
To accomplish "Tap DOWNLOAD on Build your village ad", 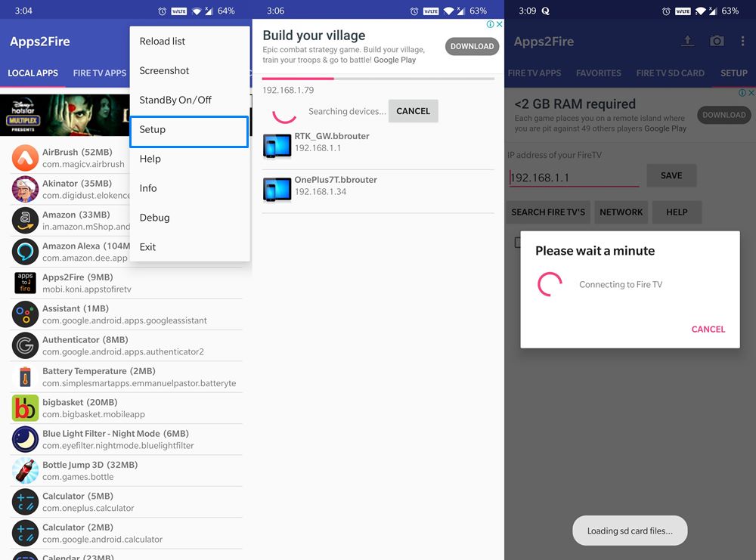I will [472, 46].
